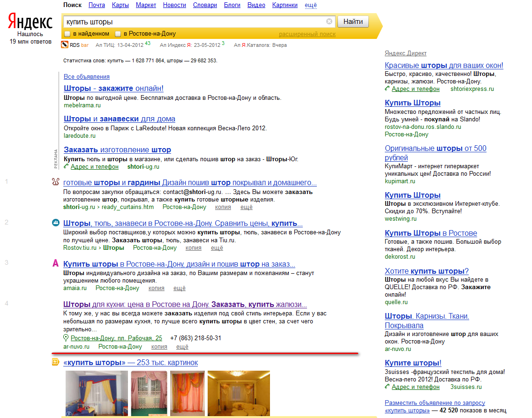Open result 'Купить шторы в Ростове-на-Дону, дизайн и пошив'

pos(179,264)
